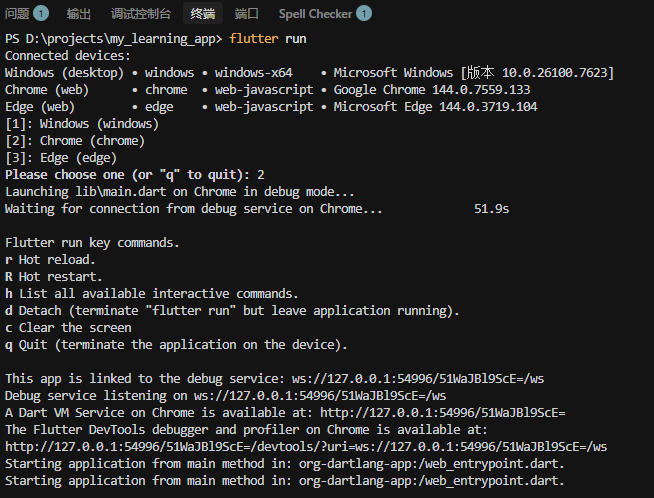Click the '51.9s' timing value
This screenshot has height=498, width=654.
(491, 209)
